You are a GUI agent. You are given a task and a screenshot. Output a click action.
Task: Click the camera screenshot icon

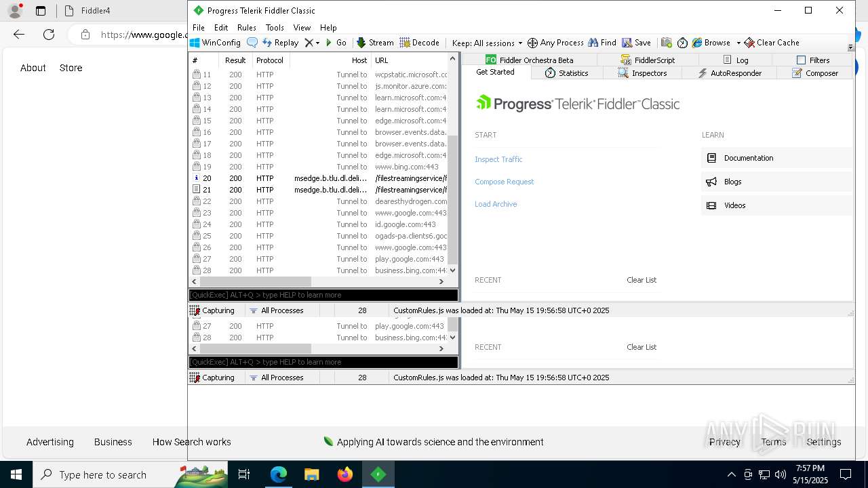[667, 43]
